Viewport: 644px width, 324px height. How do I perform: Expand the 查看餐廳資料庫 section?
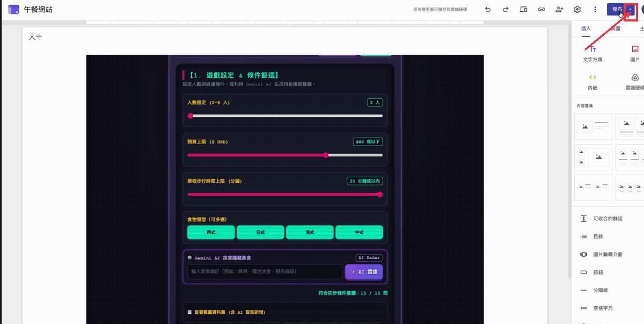click(285, 312)
